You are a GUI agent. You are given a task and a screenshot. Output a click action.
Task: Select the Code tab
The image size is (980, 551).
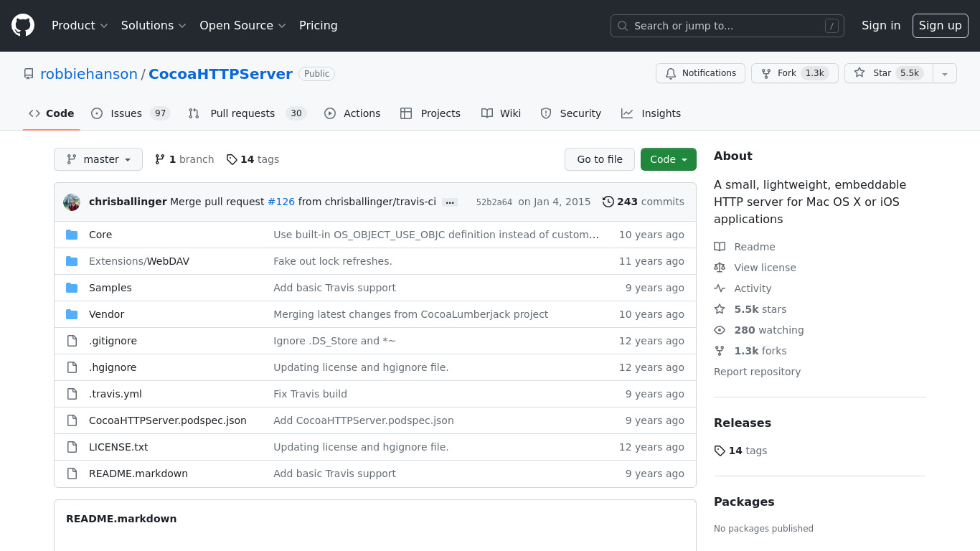point(51,113)
